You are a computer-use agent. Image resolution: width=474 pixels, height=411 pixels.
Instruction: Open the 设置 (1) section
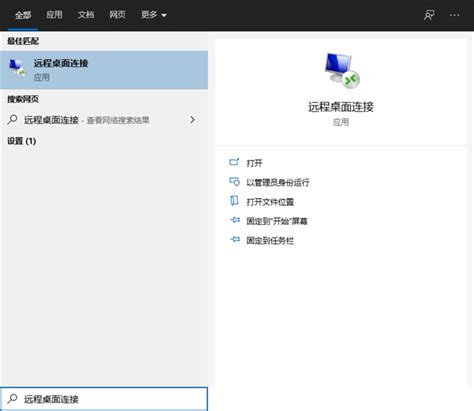(x=22, y=141)
